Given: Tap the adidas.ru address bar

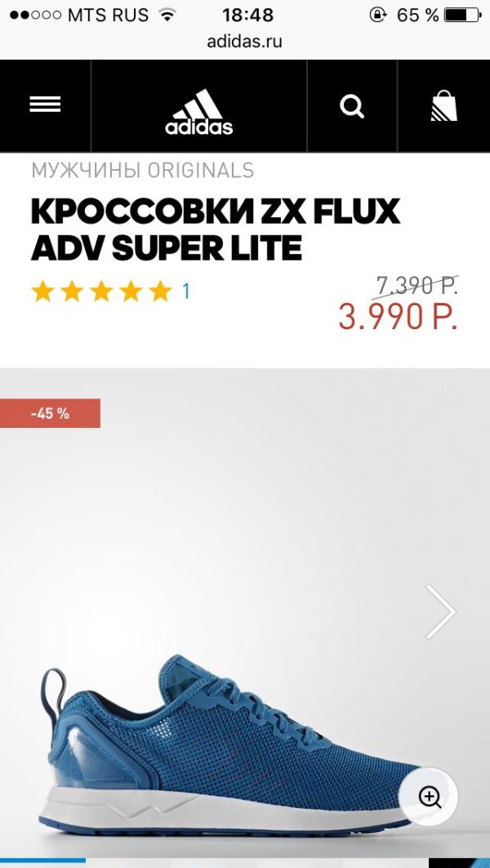Looking at the screenshot, I should tap(245, 42).
